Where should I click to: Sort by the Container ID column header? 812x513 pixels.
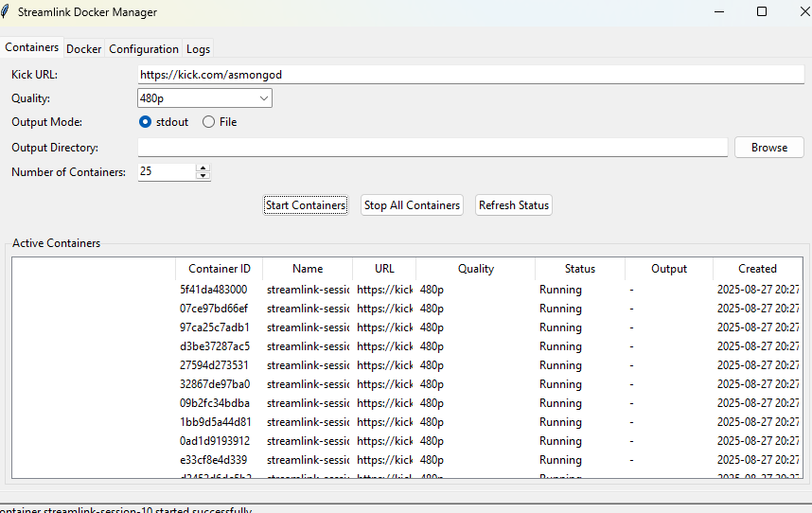(x=219, y=269)
